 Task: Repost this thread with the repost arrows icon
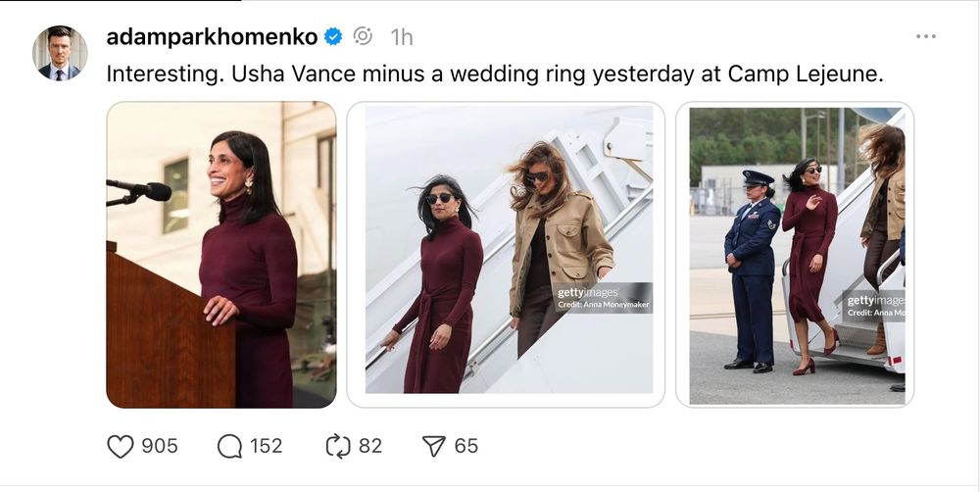tap(337, 447)
